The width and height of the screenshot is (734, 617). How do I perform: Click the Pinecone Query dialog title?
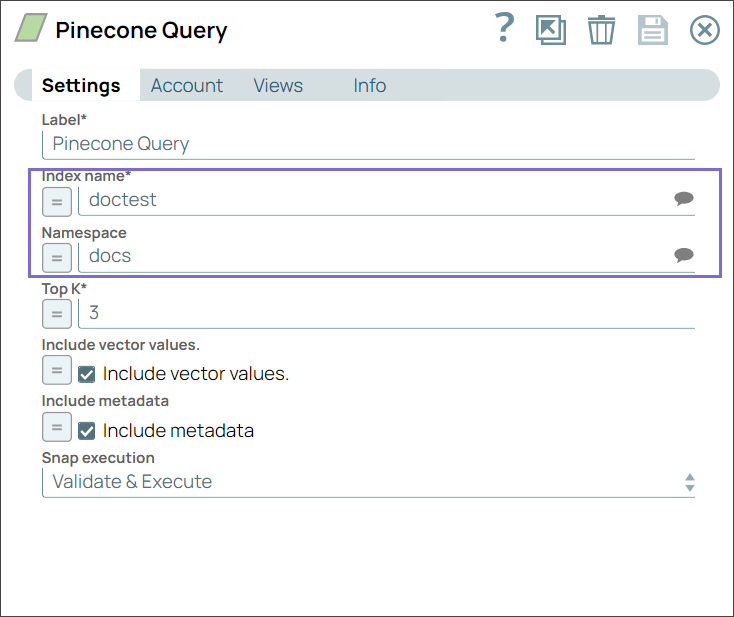(x=141, y=30)
